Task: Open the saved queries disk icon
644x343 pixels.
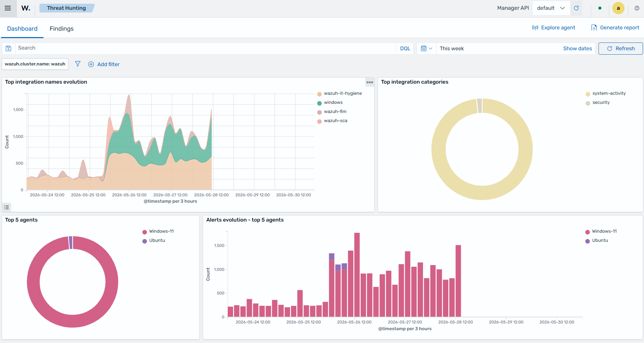Action: point(8,49)
